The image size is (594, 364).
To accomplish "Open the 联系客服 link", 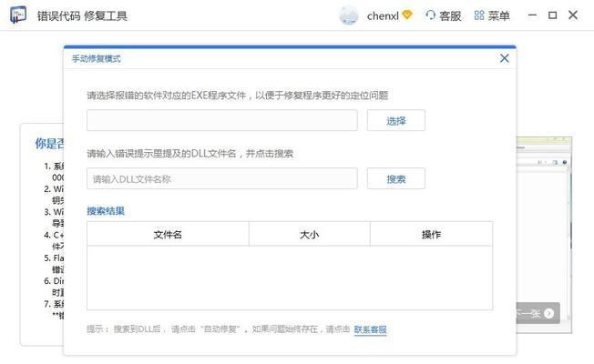I will (x=370, y=329).
